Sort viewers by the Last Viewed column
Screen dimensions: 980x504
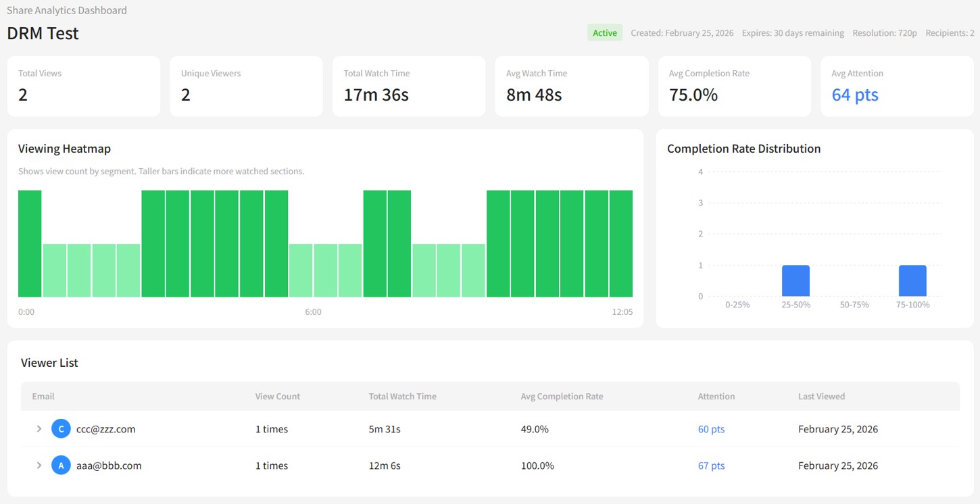click(x=821, y=397)
